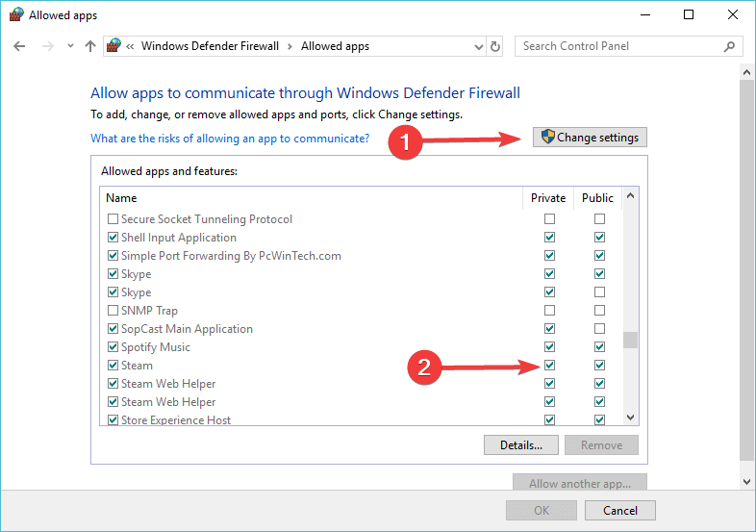Refresh the Allowed apps page
The height and width of the screenshot is (532, 756).
tap(495, 46)
